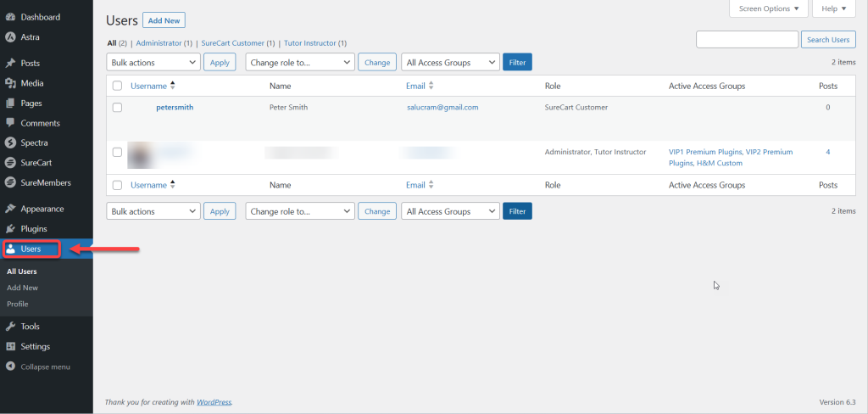Screen dimensions: 868x414
Task: Click the Settings sliders icon
Action: tap(10, 346)
